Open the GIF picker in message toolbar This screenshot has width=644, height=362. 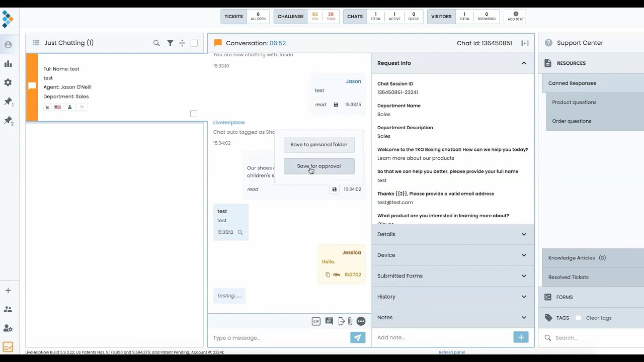click(x=316, y=321)
